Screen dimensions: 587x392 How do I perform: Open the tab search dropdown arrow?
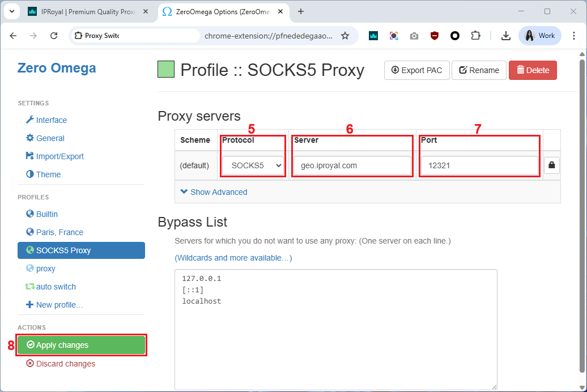(x=11, y=11)
